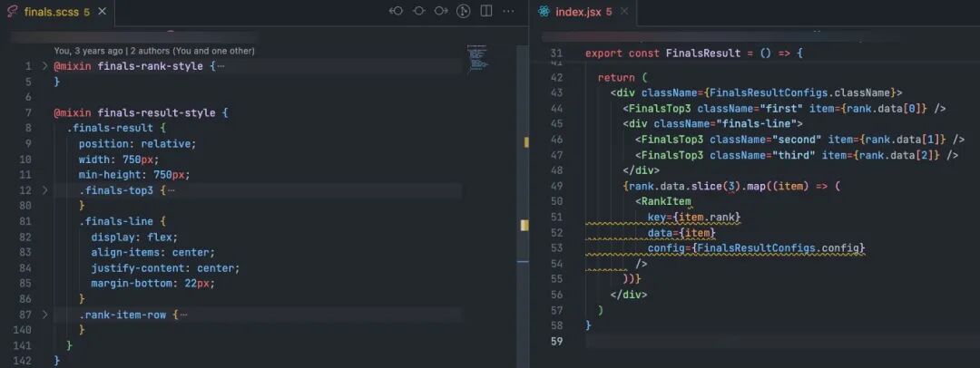This screenshot has height=368, width=980.
Task: Open the more actions ellipsis menu
Action: pos(509,11)
